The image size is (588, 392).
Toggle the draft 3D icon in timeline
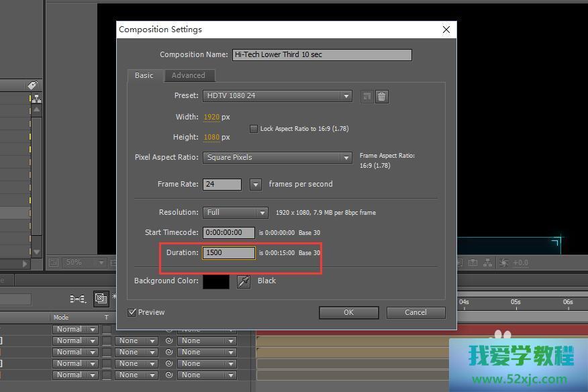[x=101, y=299]
